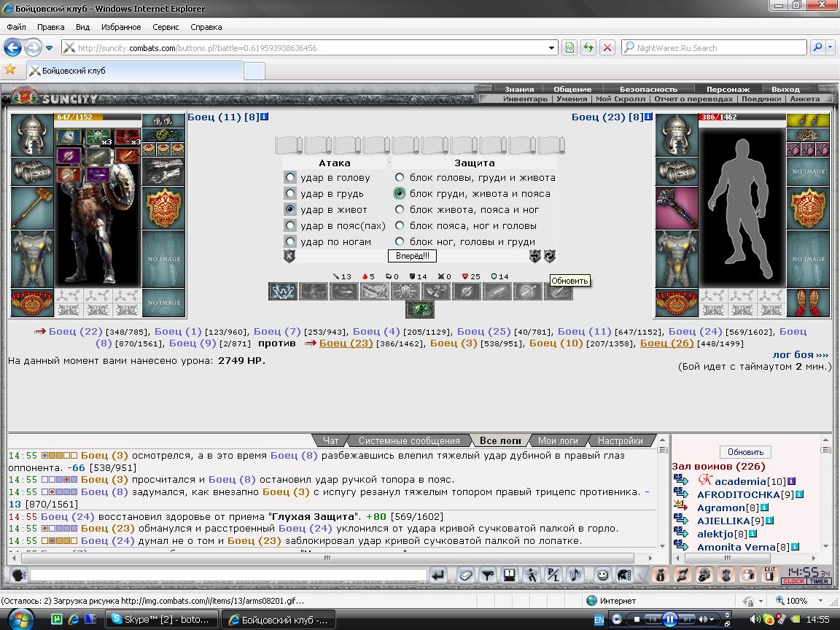Click the crossed swords technique icon
The image size is (840, 630).
(x=375, y=292)
